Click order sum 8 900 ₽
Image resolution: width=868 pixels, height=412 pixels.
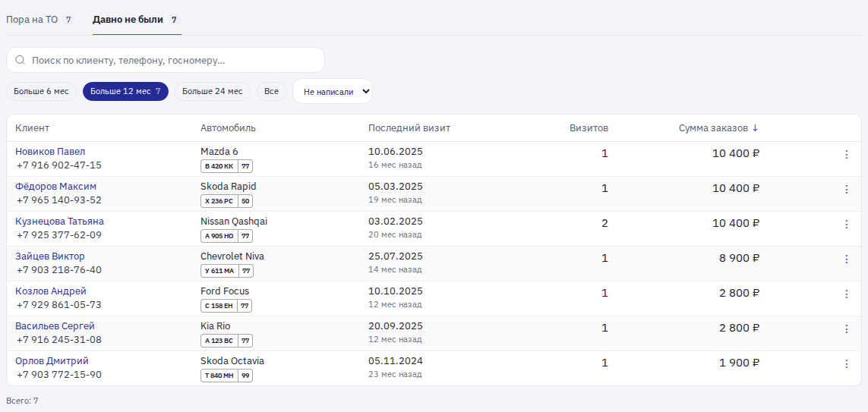tap(740, 258)
